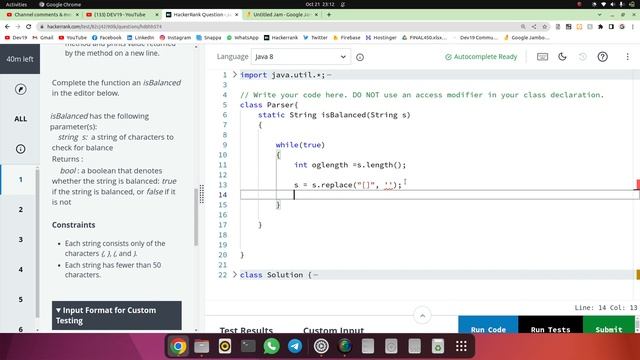Switch to Channel comments tab

[x=42, y=14]
